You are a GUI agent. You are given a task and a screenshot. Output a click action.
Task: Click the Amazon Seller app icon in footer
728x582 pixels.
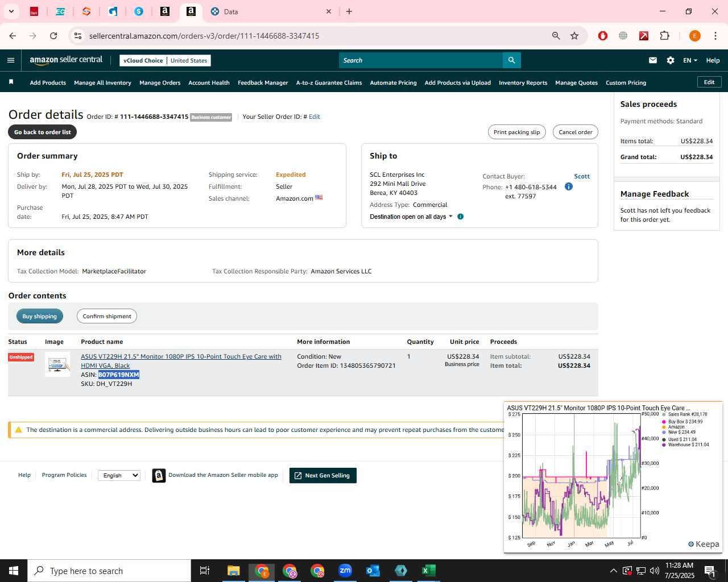(159, 476)
